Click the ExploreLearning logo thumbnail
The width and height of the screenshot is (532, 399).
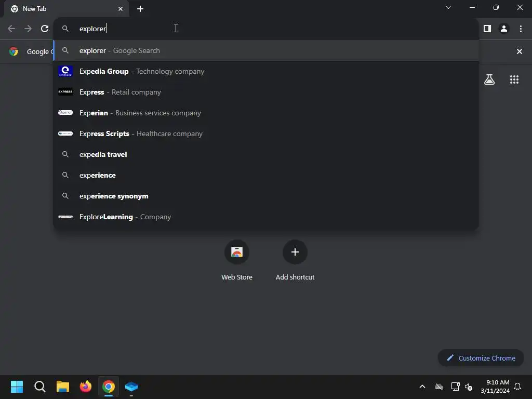tap(65, 217)
